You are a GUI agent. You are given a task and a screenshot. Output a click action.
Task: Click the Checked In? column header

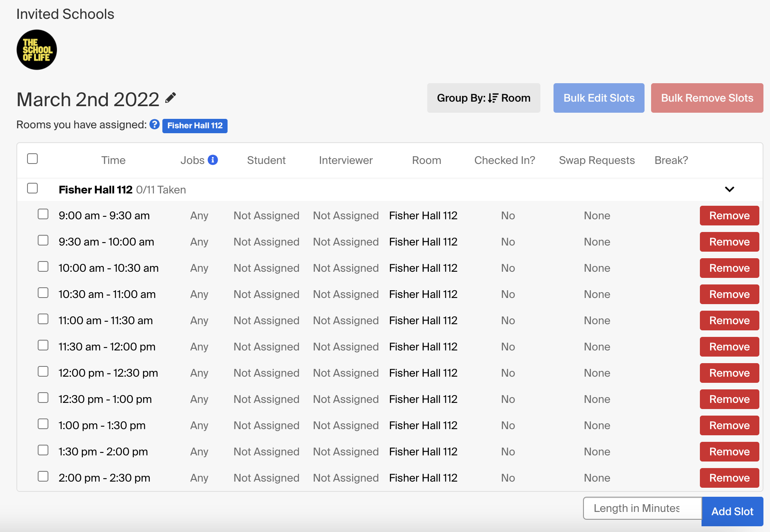point(505,160)
